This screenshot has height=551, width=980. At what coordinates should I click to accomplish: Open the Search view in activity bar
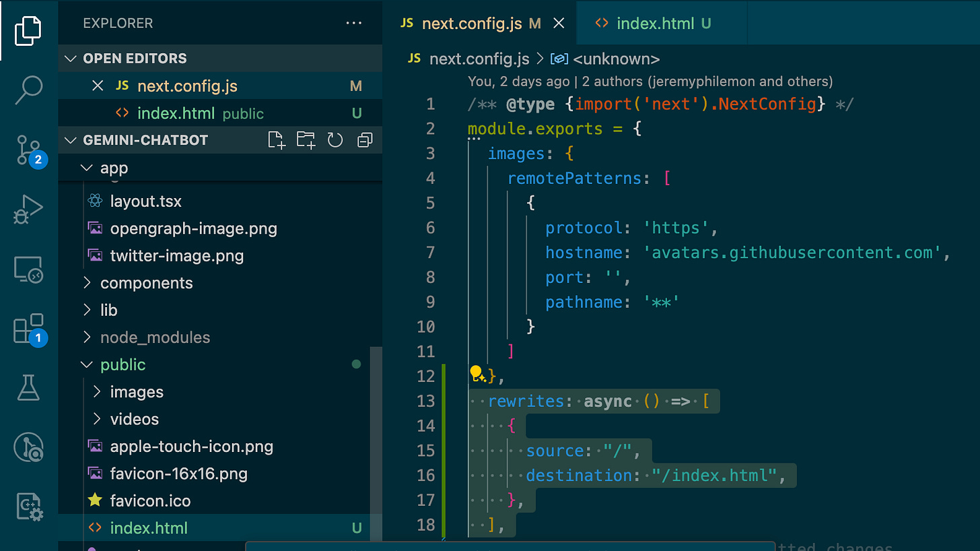coord(28,89)
